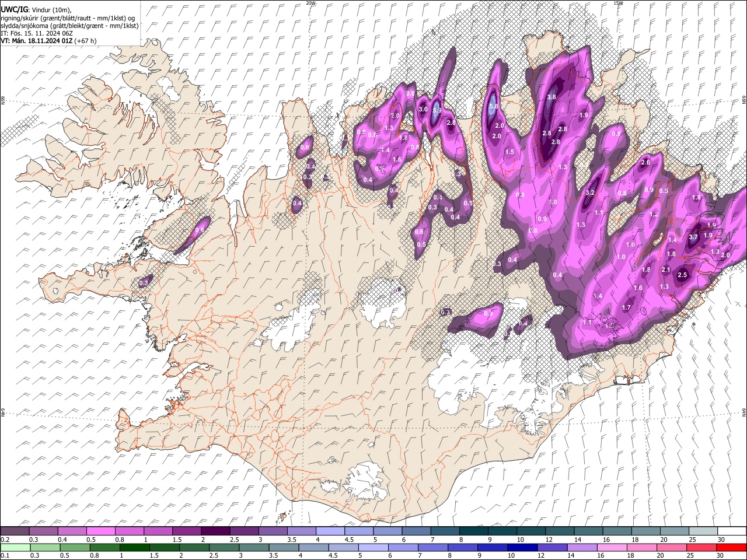
Task: Click the lavender snow swatch between 4 and 4.5
Action: pos(330,531)
